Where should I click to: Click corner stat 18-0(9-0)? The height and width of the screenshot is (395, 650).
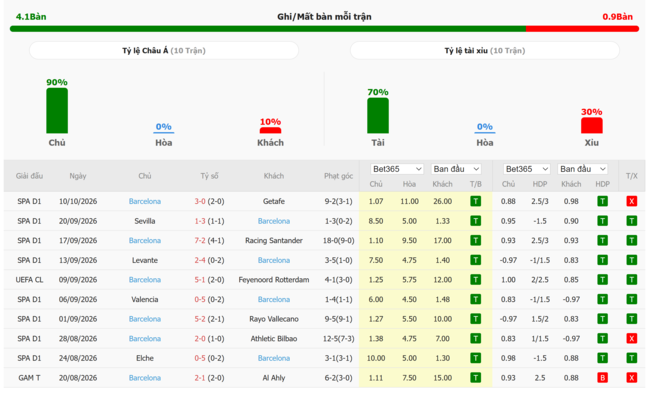338,240
